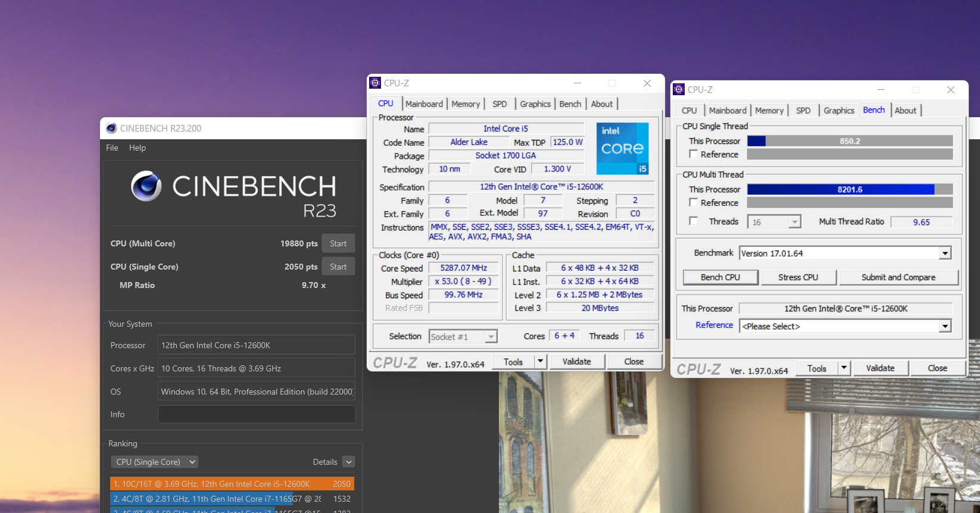
Task: Click the blue Reference link in Bench tab
Action: [714, 325]
